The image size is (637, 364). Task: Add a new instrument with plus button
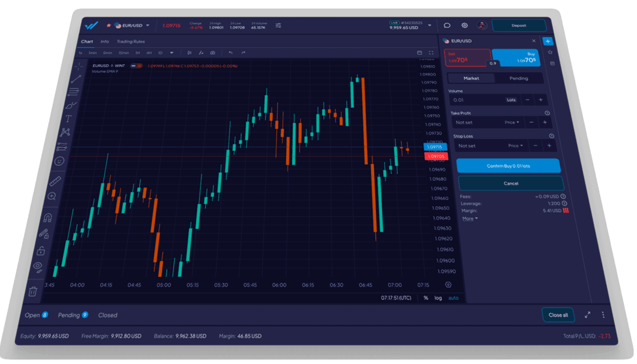pos(548,41)
